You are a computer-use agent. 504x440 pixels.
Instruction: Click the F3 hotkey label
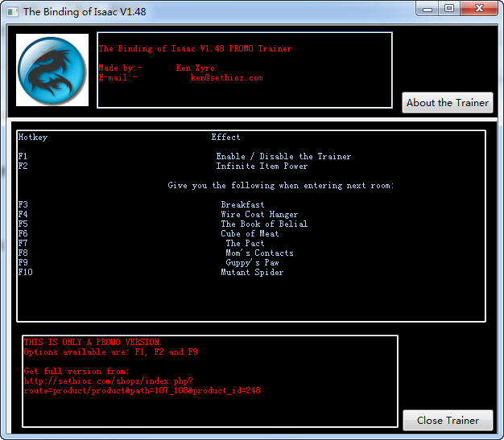23,204
